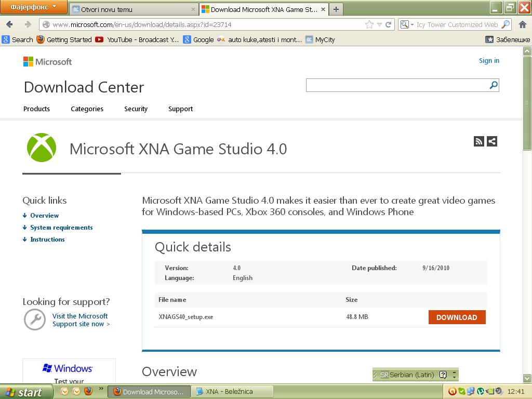Open the Search bookmark
Screen dimensions: 532x399
18,39
